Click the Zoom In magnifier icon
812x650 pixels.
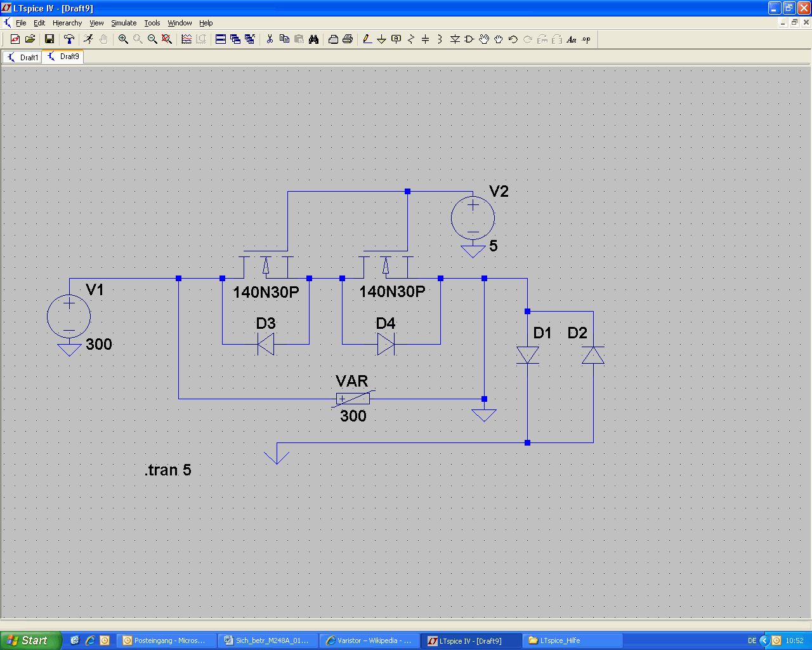(x=123, y=39)
